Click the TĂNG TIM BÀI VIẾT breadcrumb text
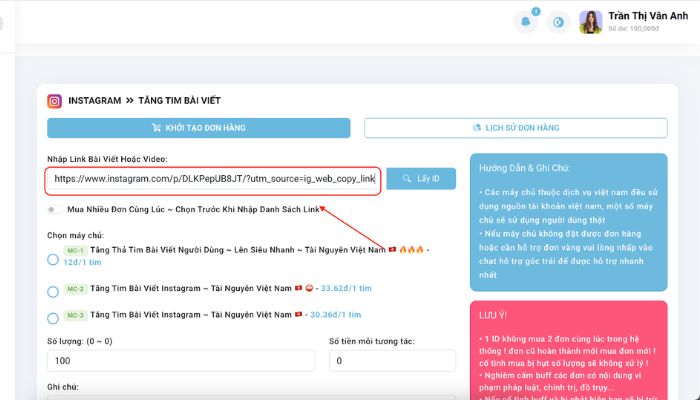Screen dimensions: 700x400 179,101
